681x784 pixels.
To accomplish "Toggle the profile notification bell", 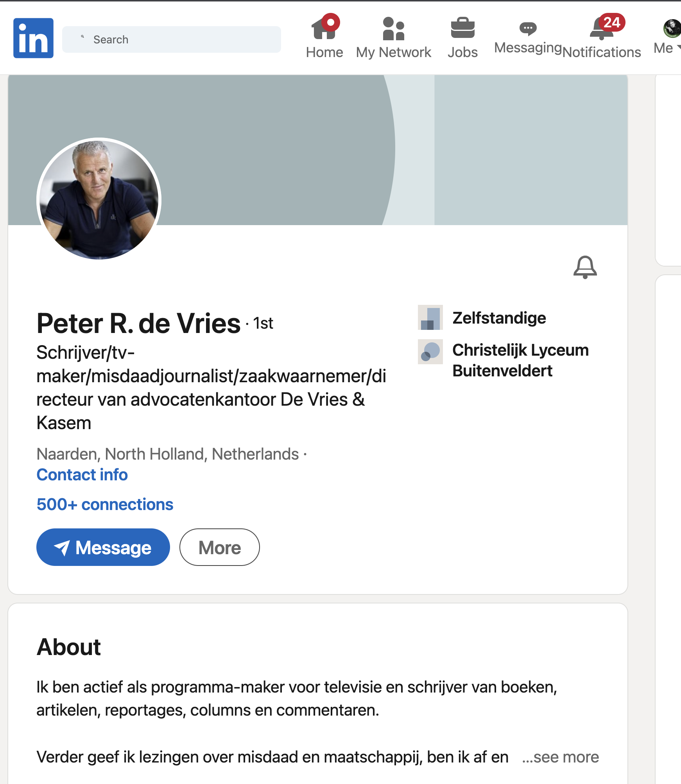I will click(x=585, y=267).
